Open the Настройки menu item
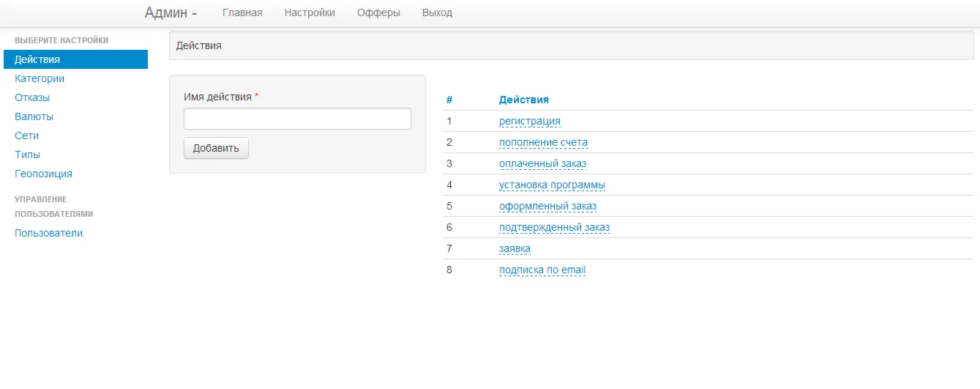Screen dimensions: 980x389 click(310, 12)
